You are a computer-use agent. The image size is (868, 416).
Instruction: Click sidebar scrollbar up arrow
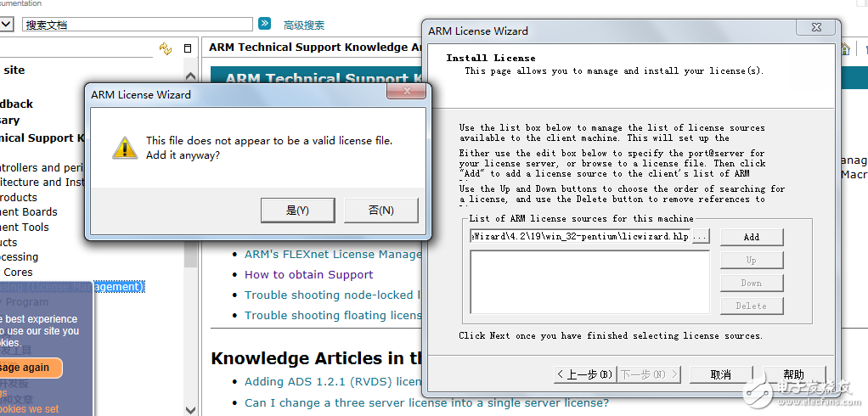(190, 76)
